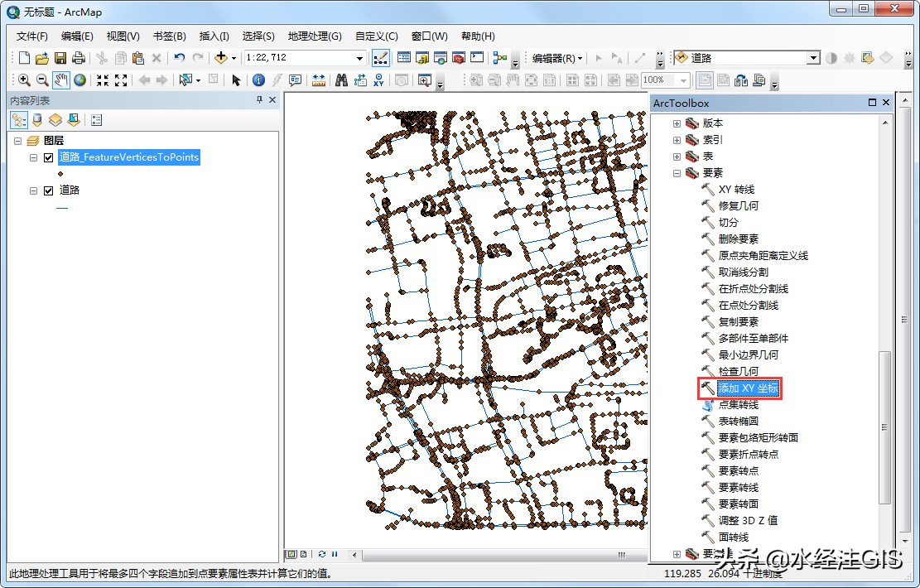Uncheck 道路_FeatureVerticesToPoints layer visibility
The height and width of the screenshot is (588, 920).
click(47, 157)
